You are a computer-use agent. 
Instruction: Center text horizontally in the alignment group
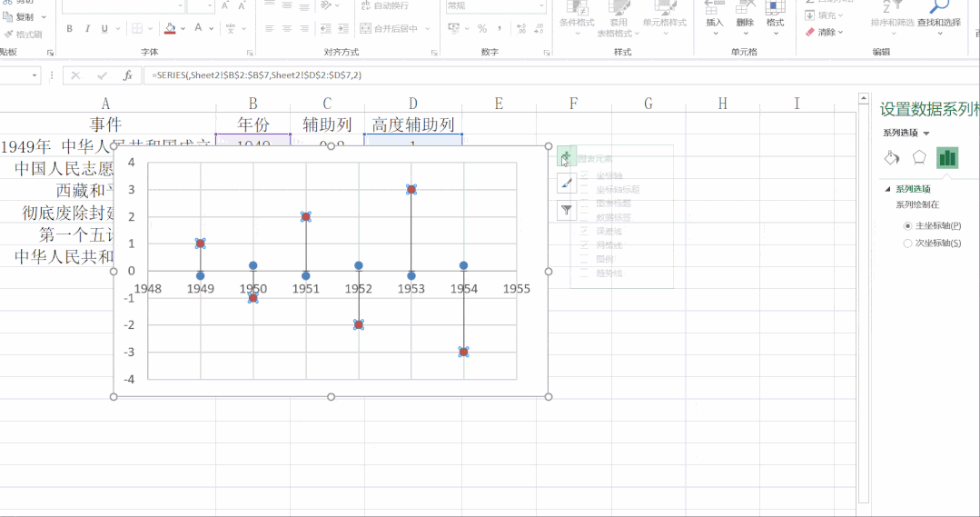click(x=287, y=29)
